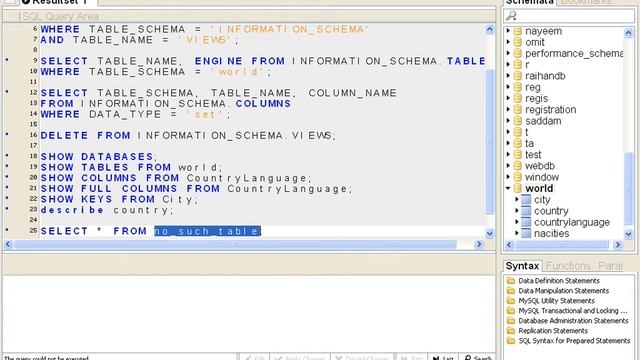The width and height of the screenshot is (640, 360).
Task: Click the database icon beside raihandb
Action: 518,76
